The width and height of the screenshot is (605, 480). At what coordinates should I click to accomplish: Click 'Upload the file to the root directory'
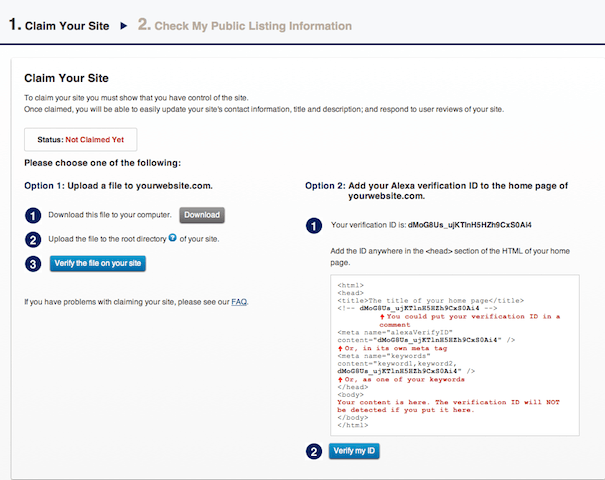pyautogui.click(x=107, y=239)
